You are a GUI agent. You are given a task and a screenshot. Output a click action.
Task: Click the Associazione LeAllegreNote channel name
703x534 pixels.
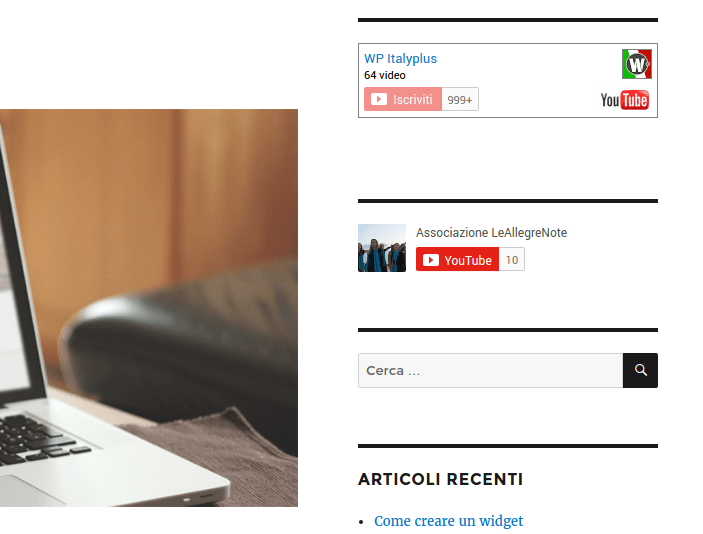pos(491,233)
